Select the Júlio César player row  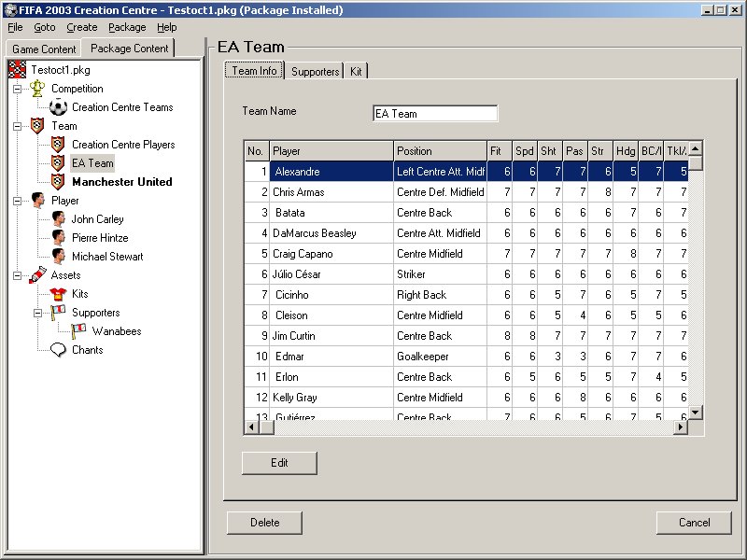466,273
